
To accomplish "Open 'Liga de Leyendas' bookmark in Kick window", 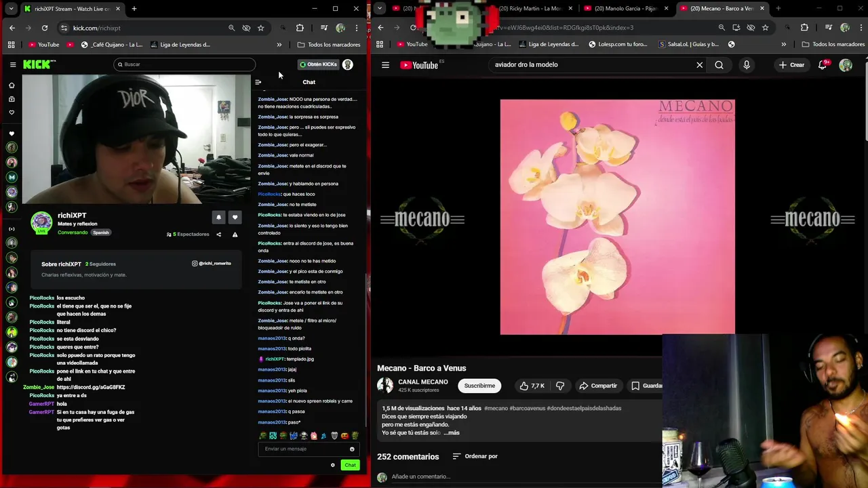I will (x=180, y=45).
